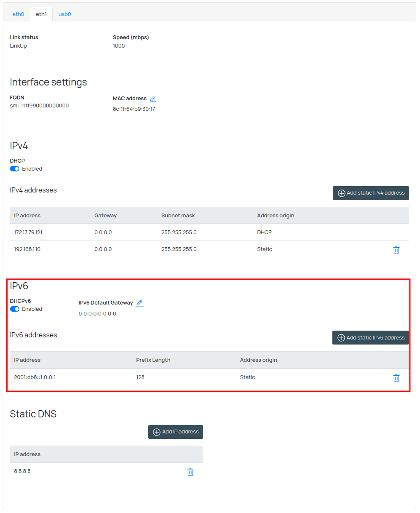Click the MAC address value 8c:1f:64:b9:30:f7
The width and height of the screenshot is (420, 513).
(134, 109)
